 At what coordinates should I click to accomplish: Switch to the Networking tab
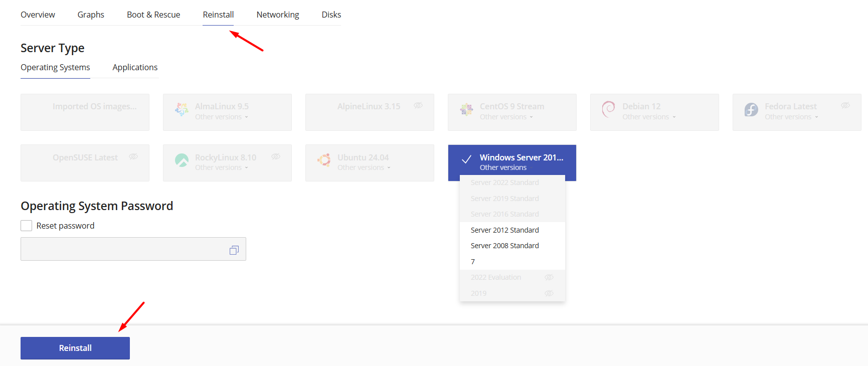click(x=277, y=15)
